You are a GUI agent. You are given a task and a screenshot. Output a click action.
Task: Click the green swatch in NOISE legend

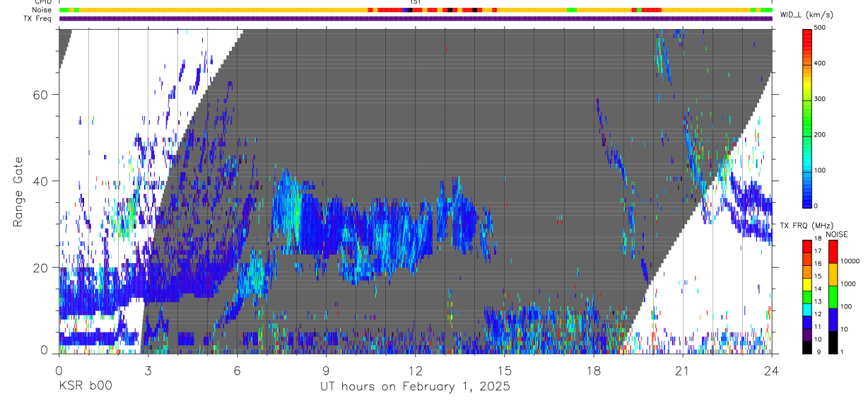(833, 297)
